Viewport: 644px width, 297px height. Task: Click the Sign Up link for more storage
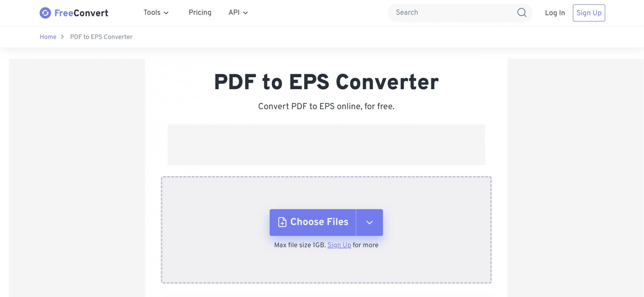click(339, 245)
